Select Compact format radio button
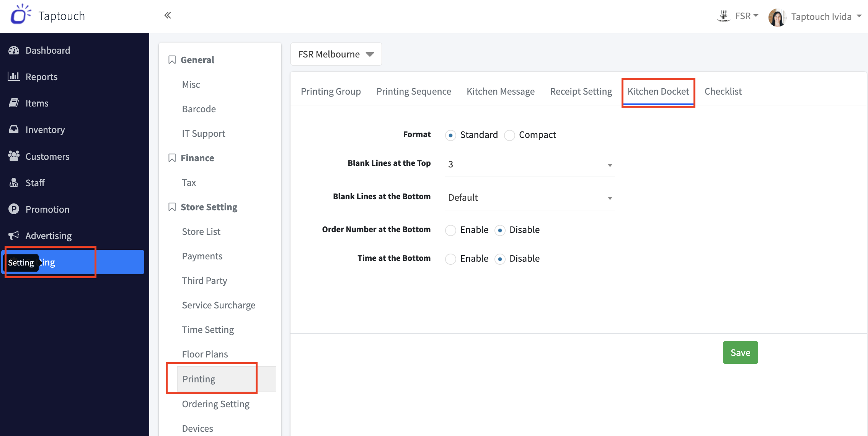This screenshot has width=868, height=436. click(509, 135)
